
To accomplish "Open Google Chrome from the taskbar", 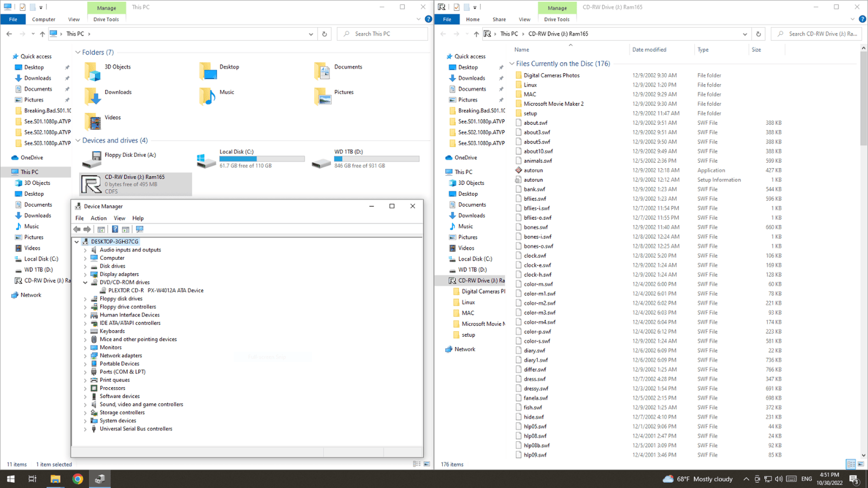I will pos(77,479).
